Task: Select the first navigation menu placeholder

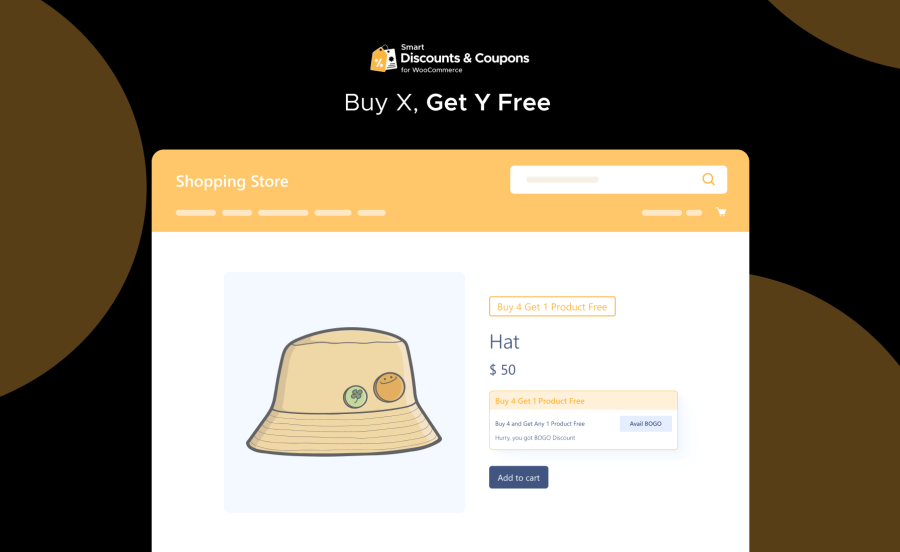Action: tap(196, 213)
